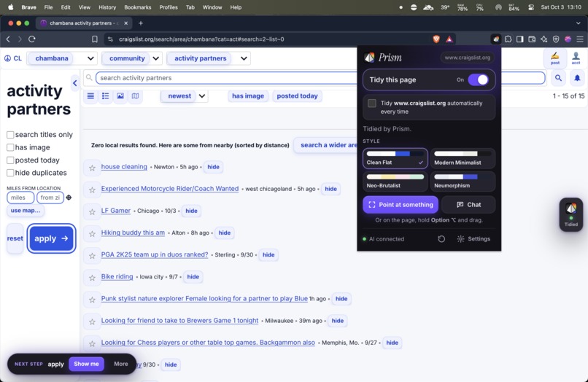Reload the page
Image resolution: width=588 pixels, height=382 pixels.
32,39
